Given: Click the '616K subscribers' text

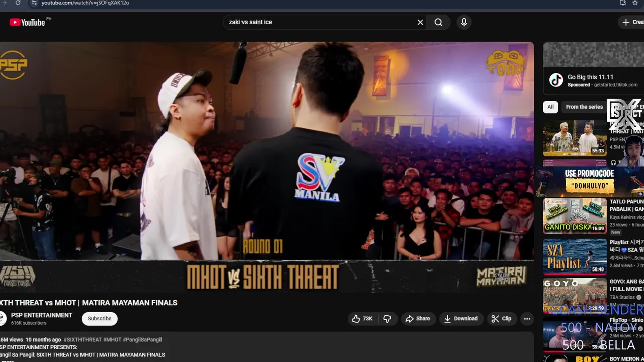Looking at the screenshot, I should pos(29,323).
